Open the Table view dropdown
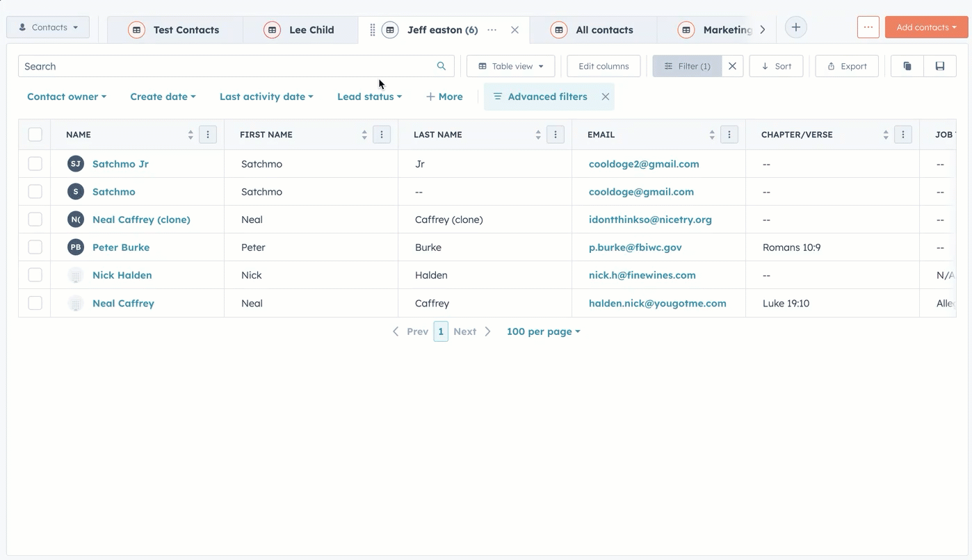This screenshot has height=560, width=972. pyautogui.click(x=510, y=66)
